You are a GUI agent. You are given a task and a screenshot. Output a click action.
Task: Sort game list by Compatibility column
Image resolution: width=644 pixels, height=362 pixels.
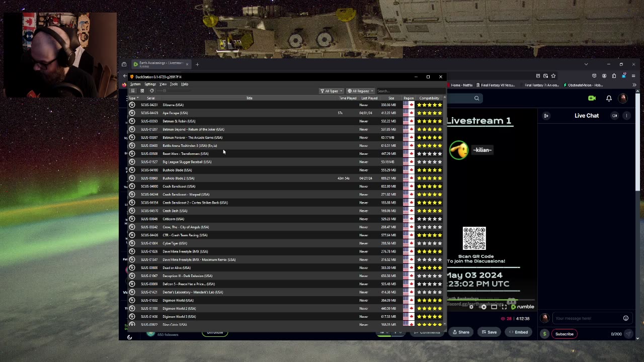coord(429,98)
